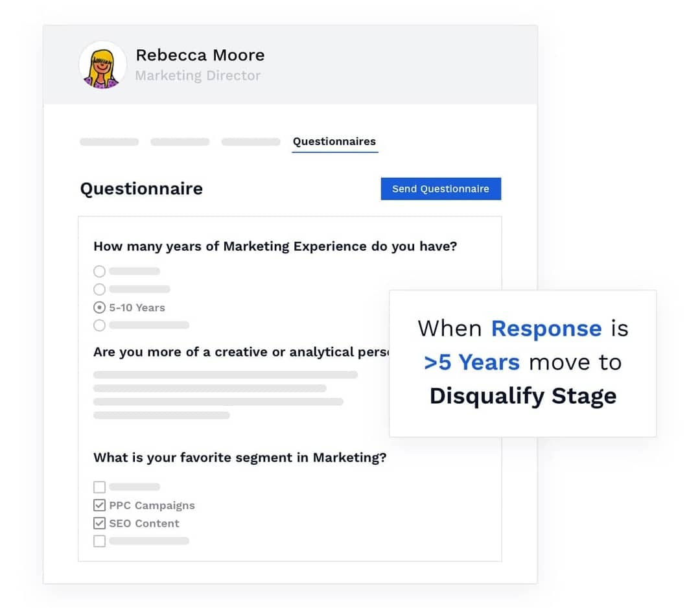Click the Response link in the callout
The image size is (700, 608).
(546, 329)
